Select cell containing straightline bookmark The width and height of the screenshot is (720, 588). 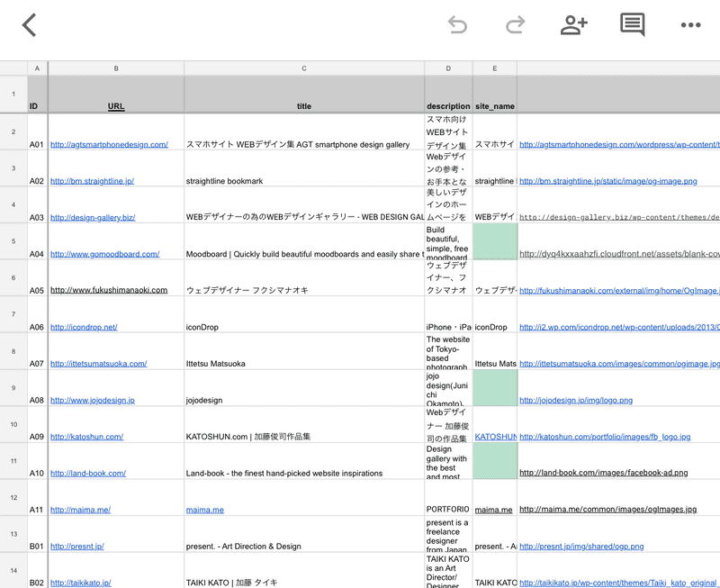(x=304, y=168)
